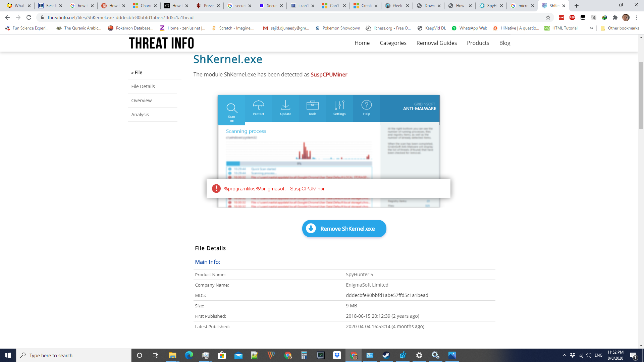The width and height of the screenshot is (644, 362).
Task: Open the Other bookmarks folder
Action: coord(620,28)
